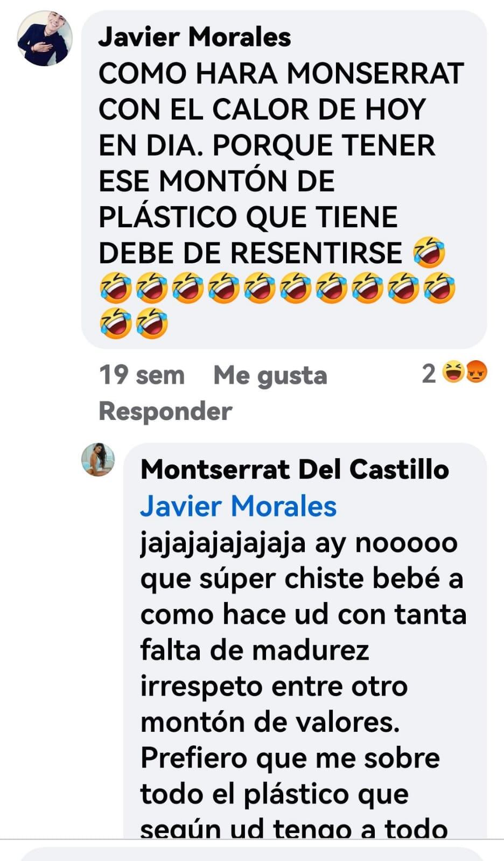Tap the last emoji in the ten-emoji row
504x861 pixels.
coord(439,288)
